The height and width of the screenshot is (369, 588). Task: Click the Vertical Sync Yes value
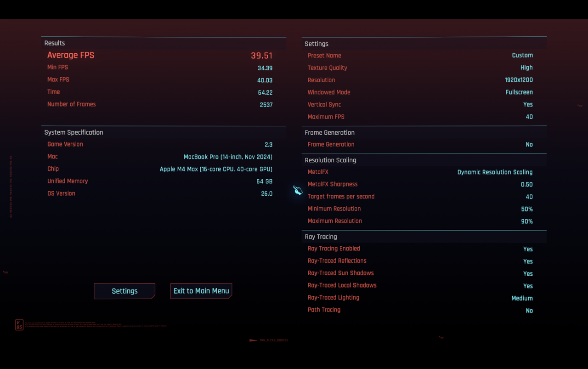(528, 104)
